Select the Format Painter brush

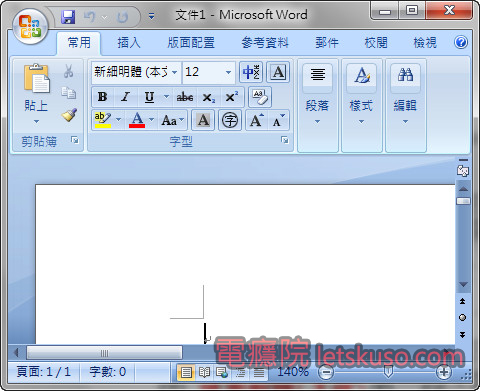tap(69, 115)
